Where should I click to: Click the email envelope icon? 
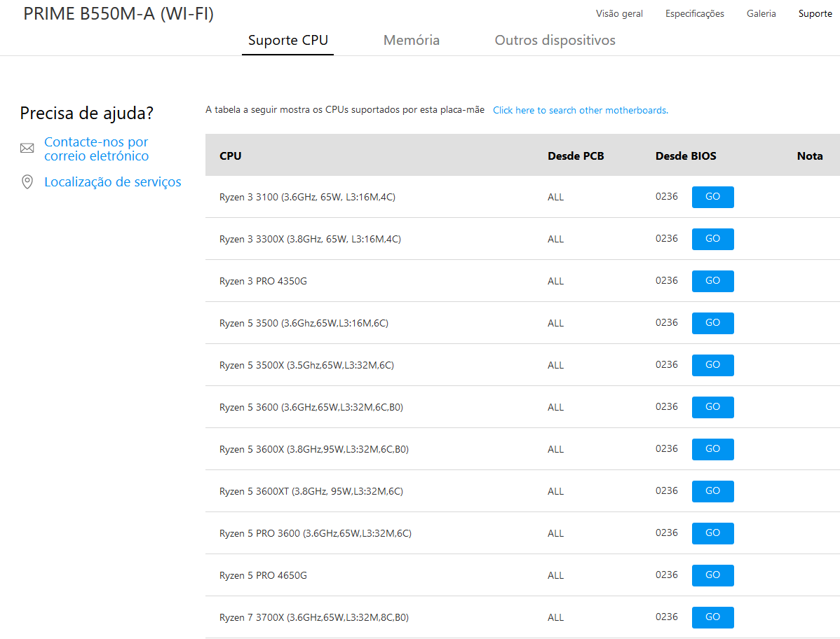(27, 148)
